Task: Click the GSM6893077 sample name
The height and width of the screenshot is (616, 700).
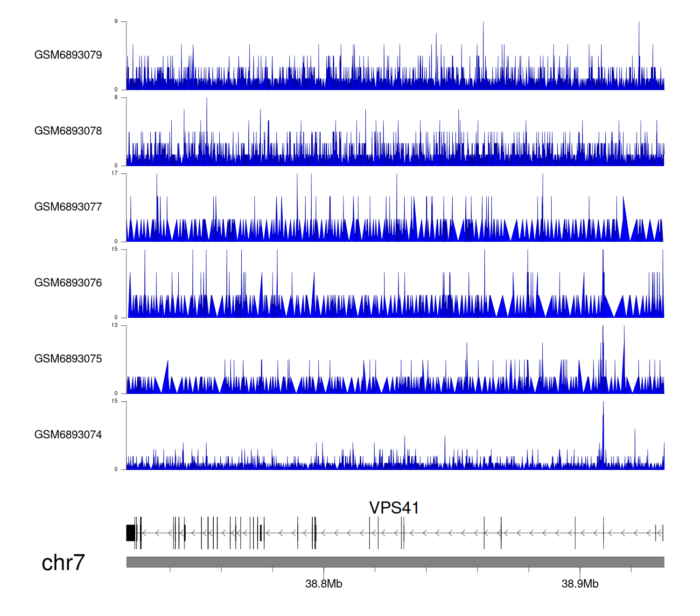Action: coord(68,207)
